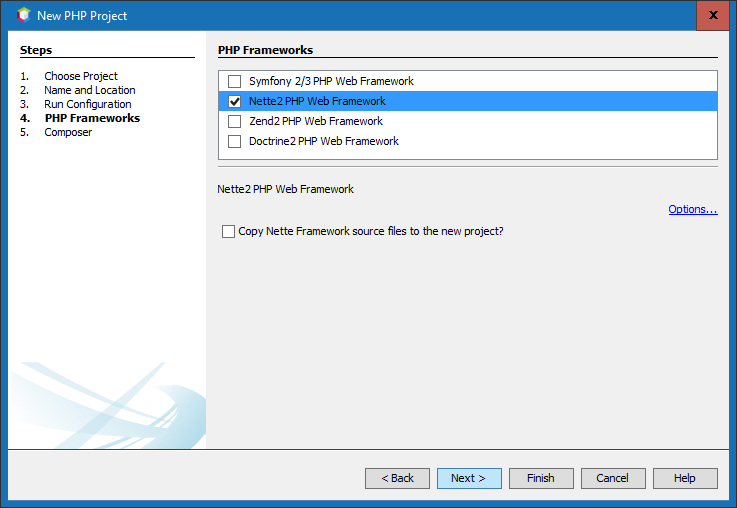737x508 pixels.
Task: Select the Name and Location step
Action: (90, 90)
